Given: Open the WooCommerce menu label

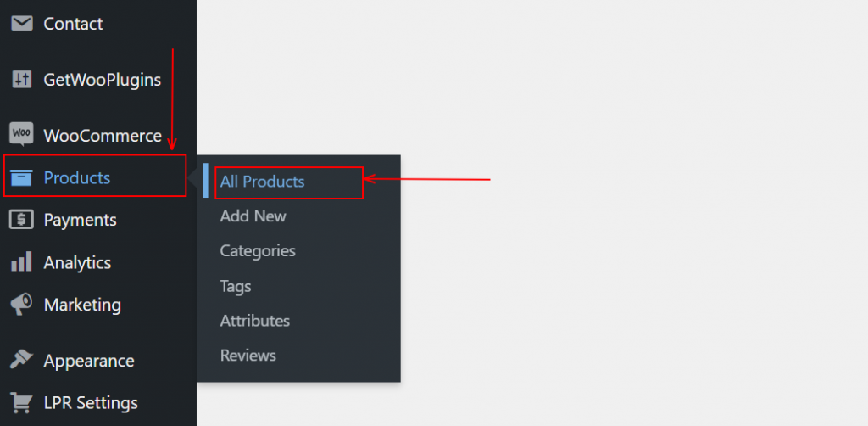Looking at the screenshot, I should coord(103,136).
